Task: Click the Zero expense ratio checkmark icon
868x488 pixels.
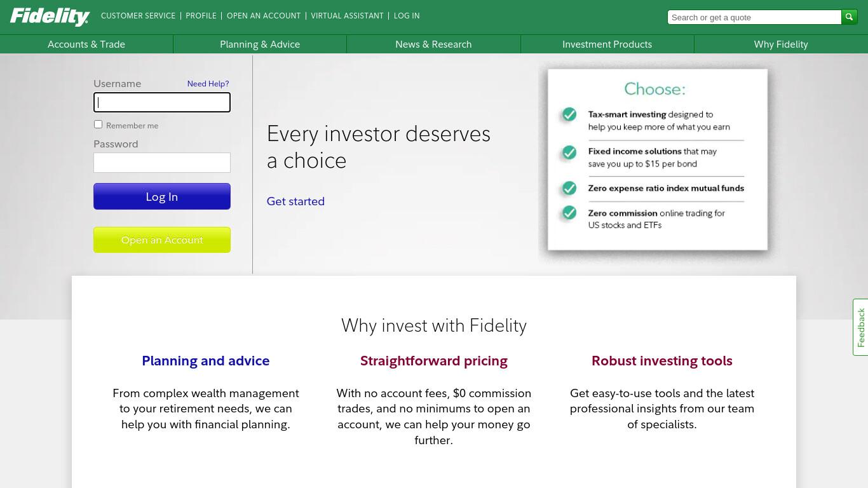Action: pyautogui.click(x=569, y=188)
